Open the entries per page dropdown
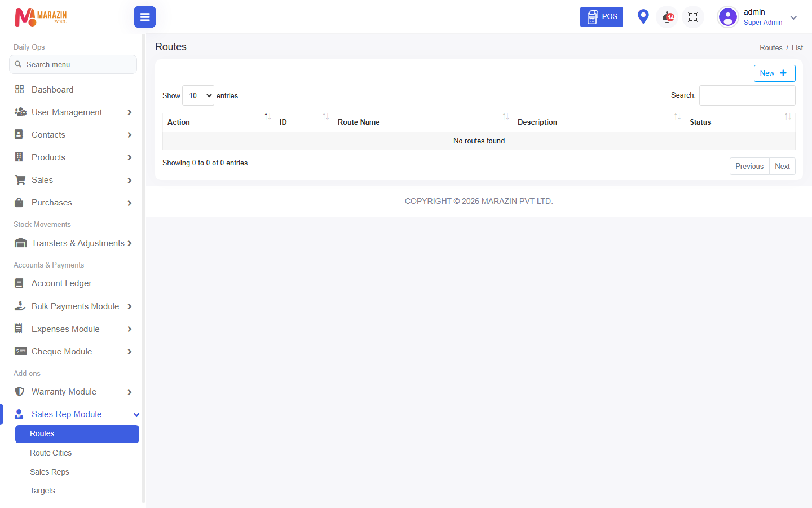Screen dimensions: 812x508 pos(198,95)
